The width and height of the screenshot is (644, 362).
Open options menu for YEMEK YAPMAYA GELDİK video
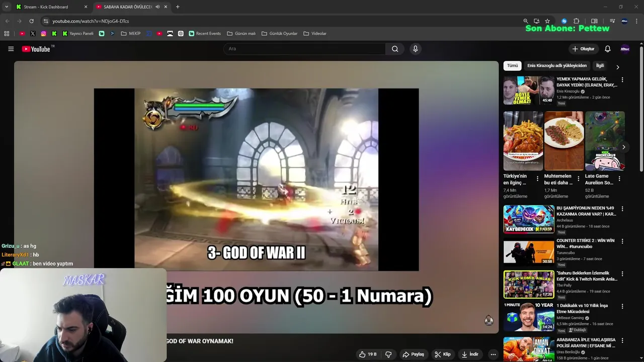622,80
